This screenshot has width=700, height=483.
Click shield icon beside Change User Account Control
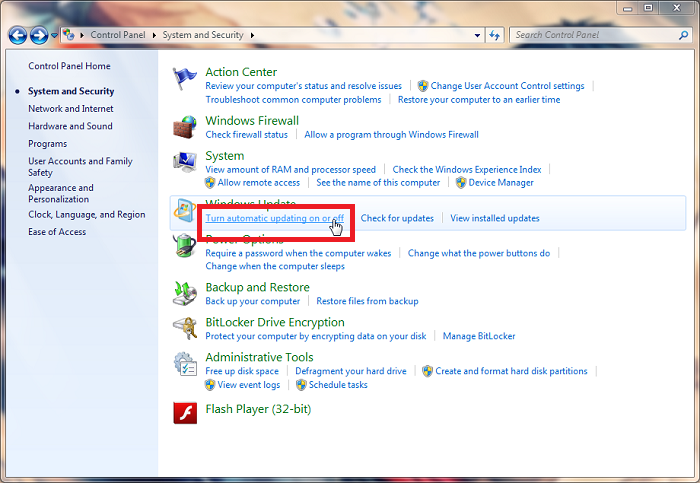423,86
